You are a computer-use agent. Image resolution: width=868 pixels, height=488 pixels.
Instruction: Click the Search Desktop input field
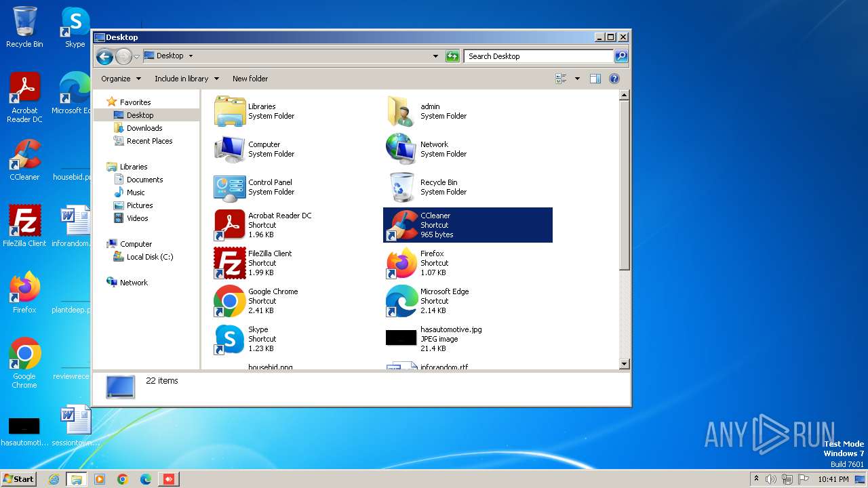click(539, 56)
